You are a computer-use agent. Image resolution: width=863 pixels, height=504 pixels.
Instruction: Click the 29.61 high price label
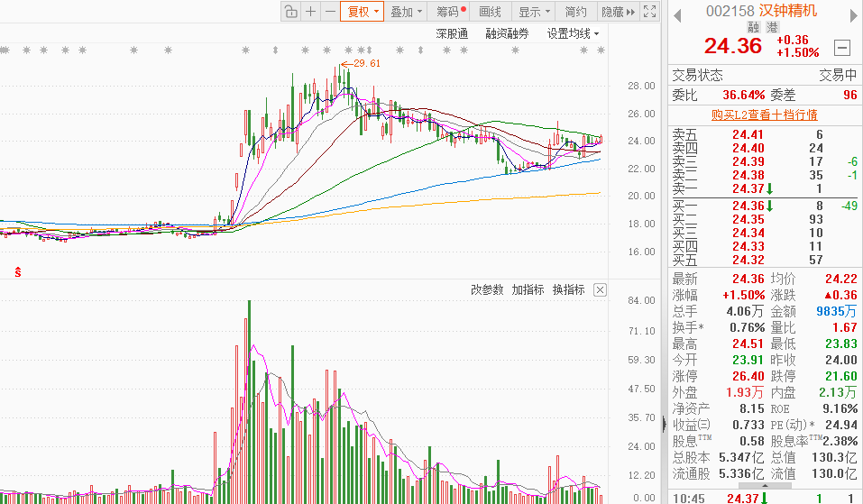point(366,63)
